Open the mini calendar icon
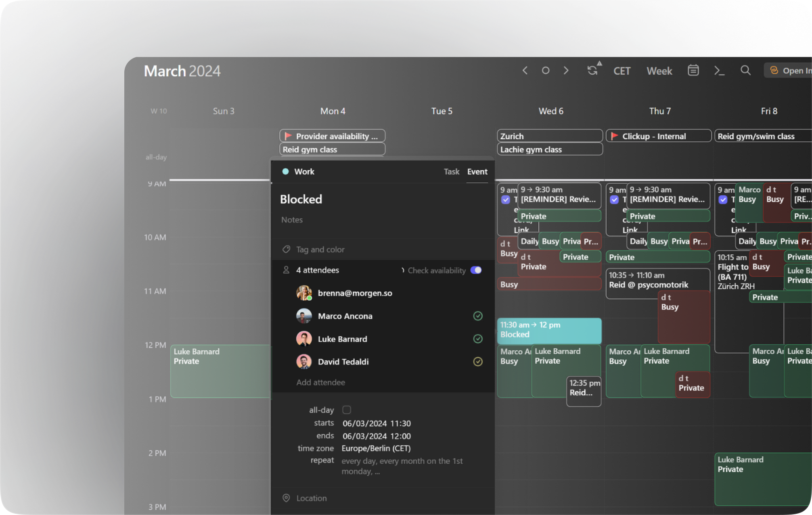 [693, 71]
